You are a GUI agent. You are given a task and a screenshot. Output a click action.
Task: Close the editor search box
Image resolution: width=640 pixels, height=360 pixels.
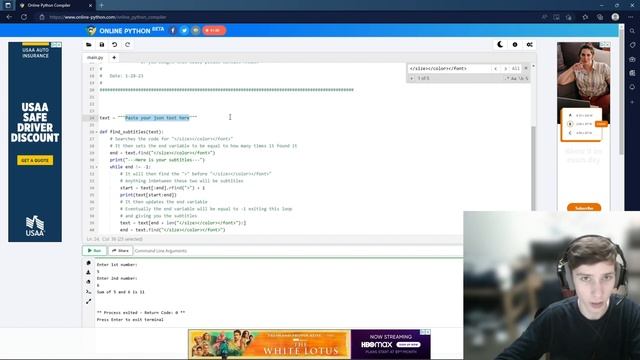pos(526,68)
